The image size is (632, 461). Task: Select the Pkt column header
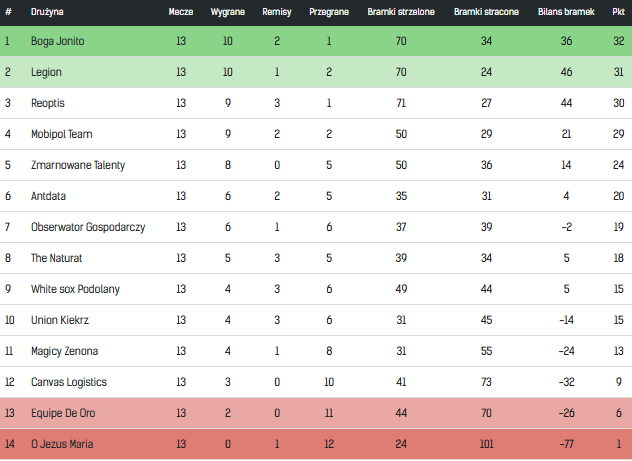click(x=618, y=12)
